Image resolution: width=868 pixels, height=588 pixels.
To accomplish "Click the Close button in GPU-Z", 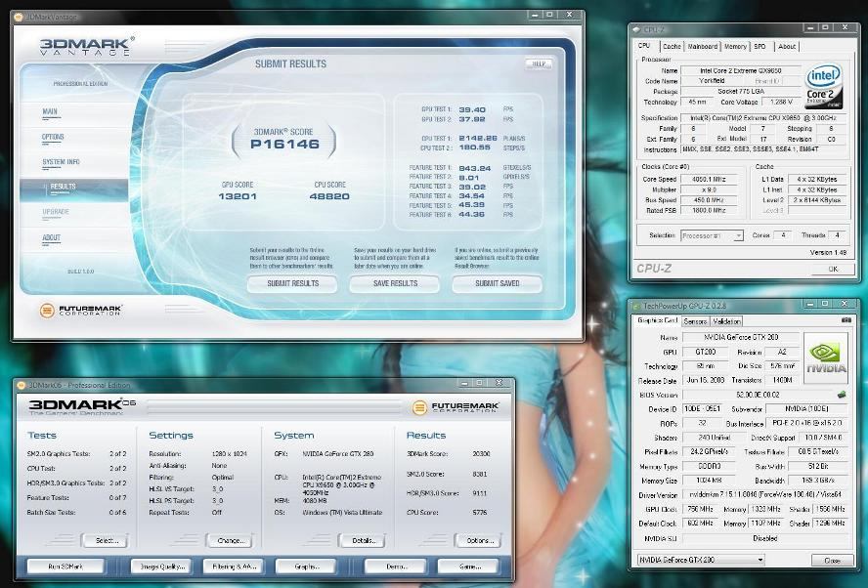I will click(x=832, y=561).
